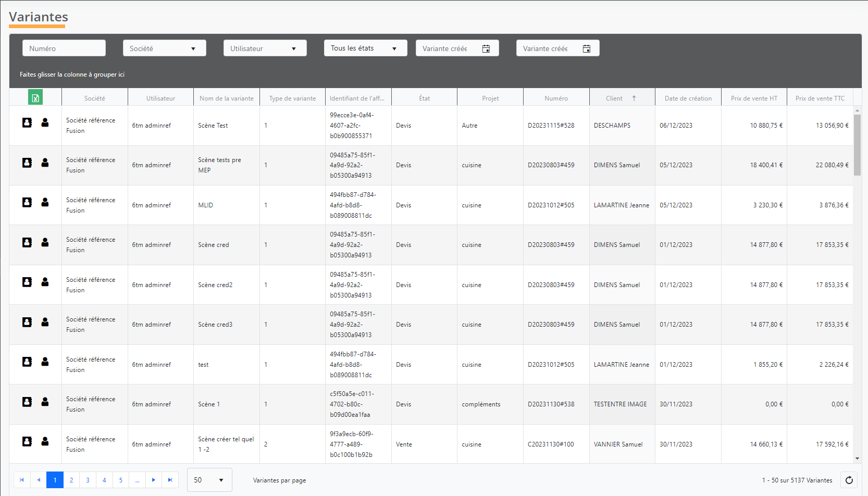The height and width of the screenshot is (496, 868).
Task: Click the user icon in the MLID row
Action: 45,202
